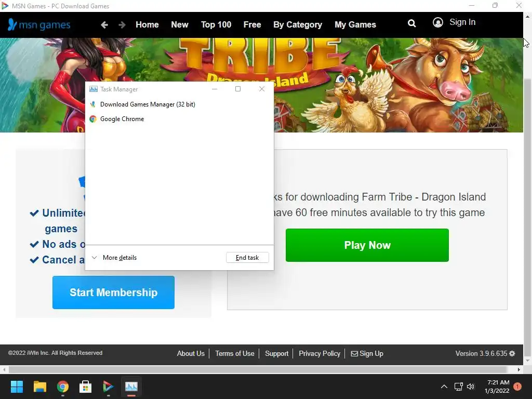Viewport: 532px width, 399px height.
Task: Click the End task button
Action: pos(247,258)
